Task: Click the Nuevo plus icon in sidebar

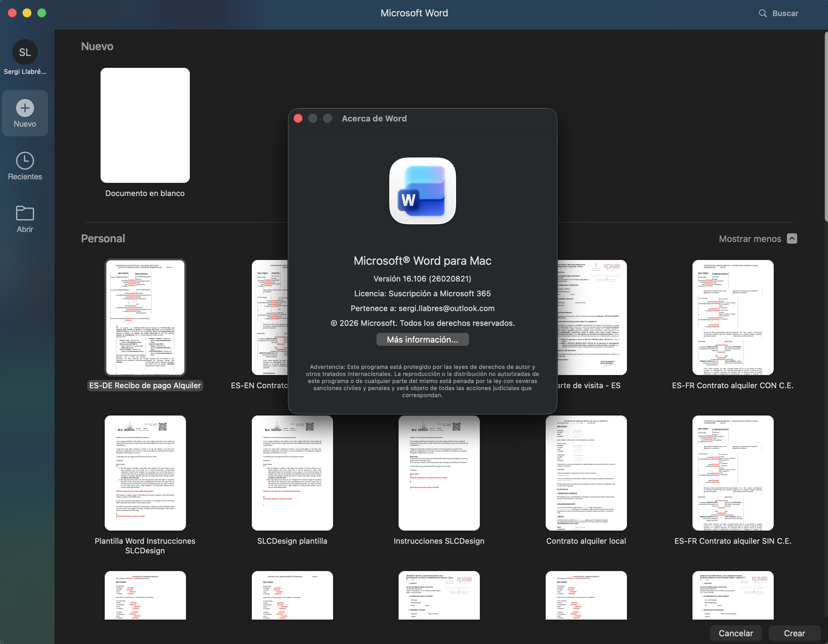Action: click(25, 108)
